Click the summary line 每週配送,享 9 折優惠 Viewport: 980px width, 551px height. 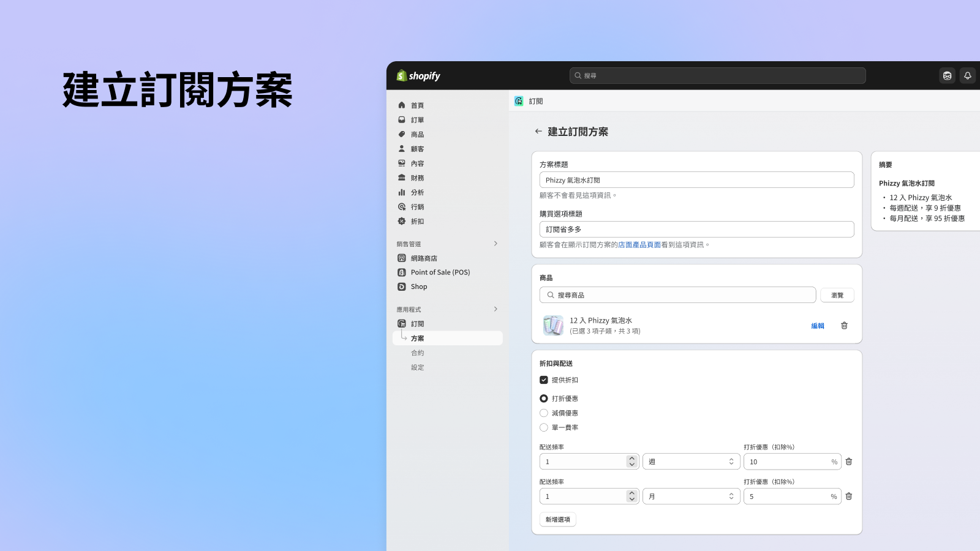click(925, 208)
